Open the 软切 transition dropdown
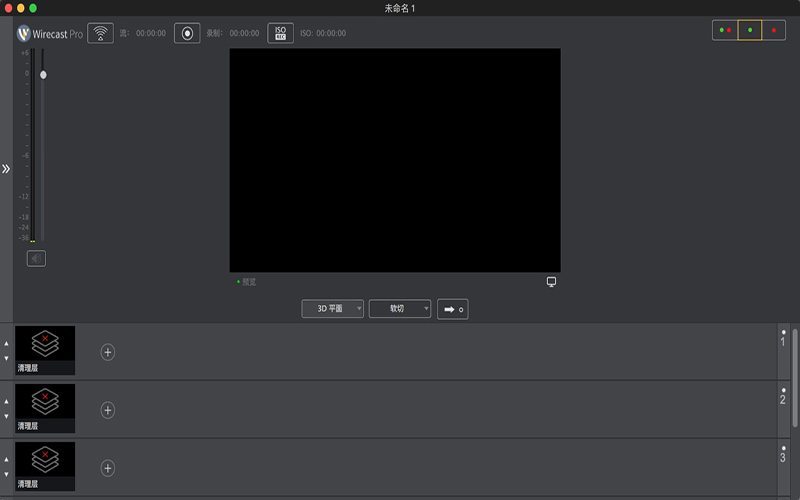The height and width of the screenshot is (500, 800). [400, 309]
